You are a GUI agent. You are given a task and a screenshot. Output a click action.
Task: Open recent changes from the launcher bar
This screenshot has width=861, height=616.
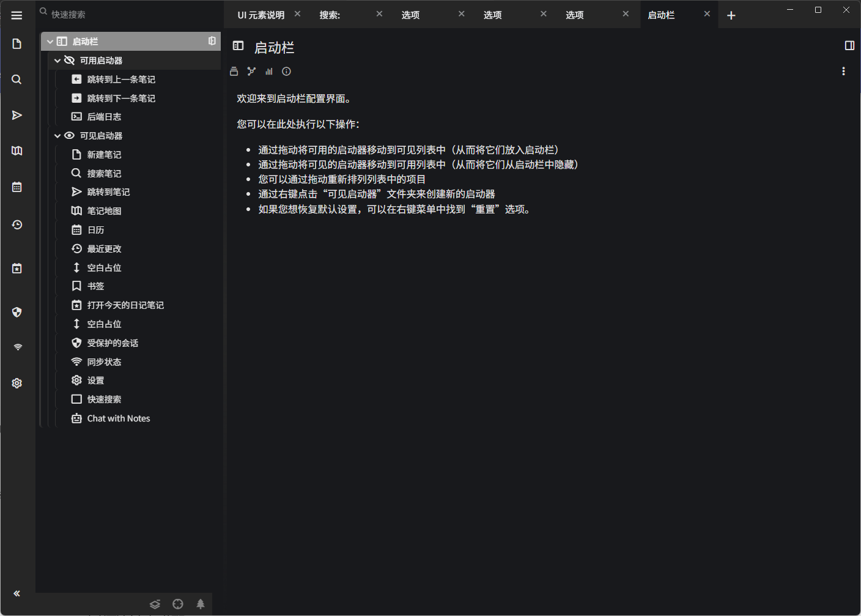point(17,225)
